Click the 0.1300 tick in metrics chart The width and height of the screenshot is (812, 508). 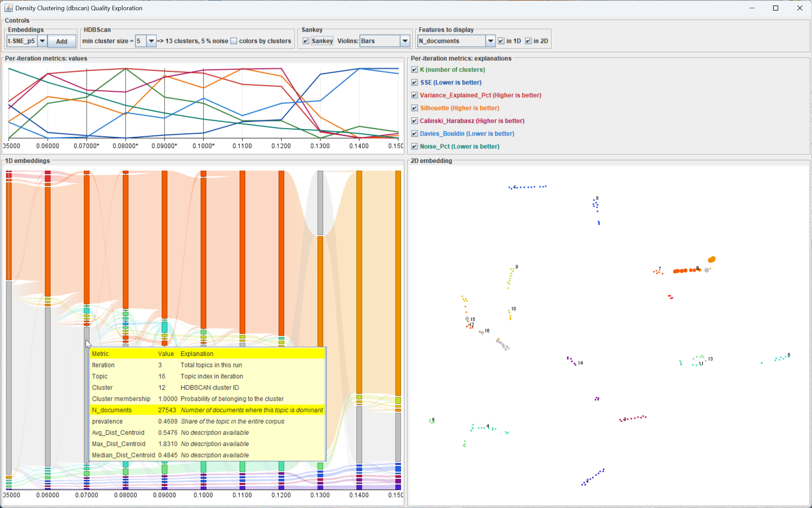[320, 146]
